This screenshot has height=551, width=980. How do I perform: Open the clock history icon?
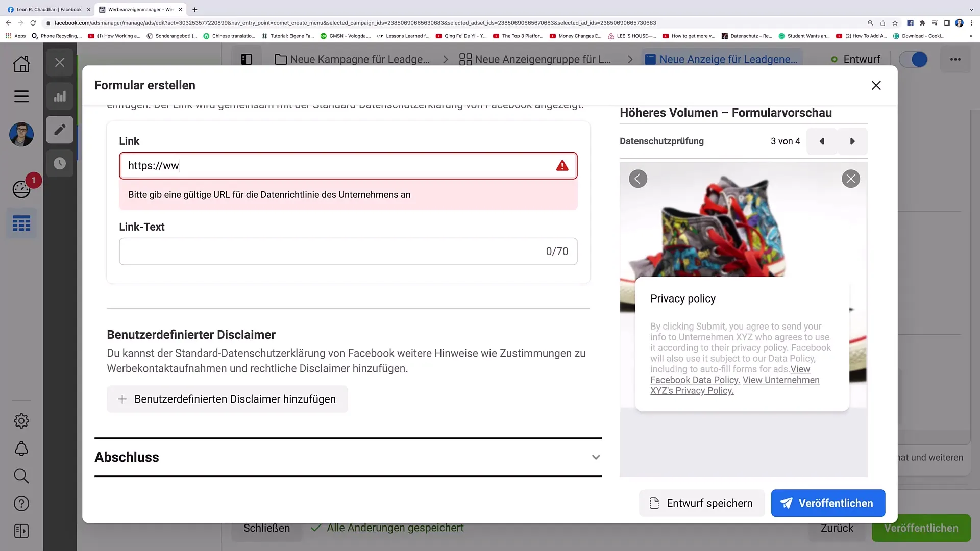[60, 163]
